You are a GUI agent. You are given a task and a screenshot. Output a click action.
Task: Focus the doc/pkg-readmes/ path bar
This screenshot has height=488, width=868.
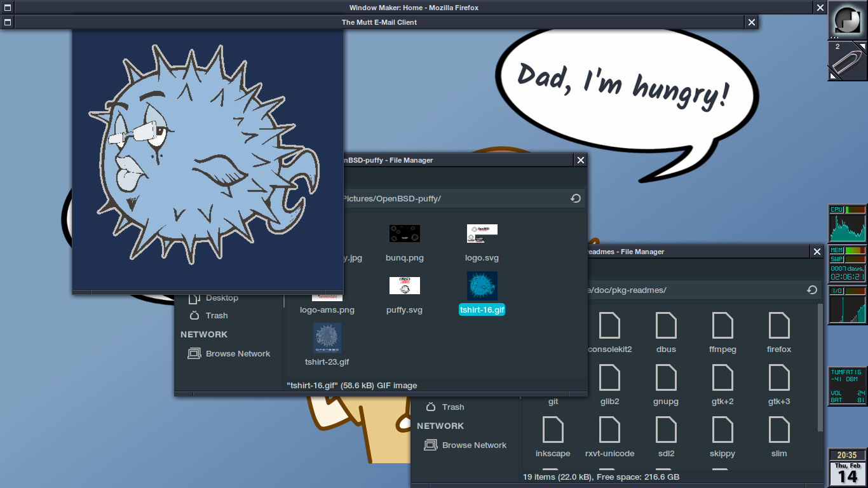703,290
